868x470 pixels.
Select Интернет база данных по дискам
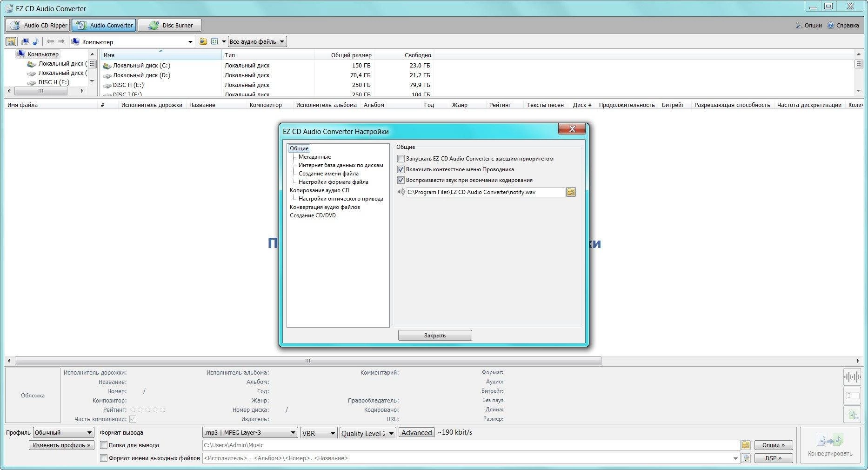341,165
